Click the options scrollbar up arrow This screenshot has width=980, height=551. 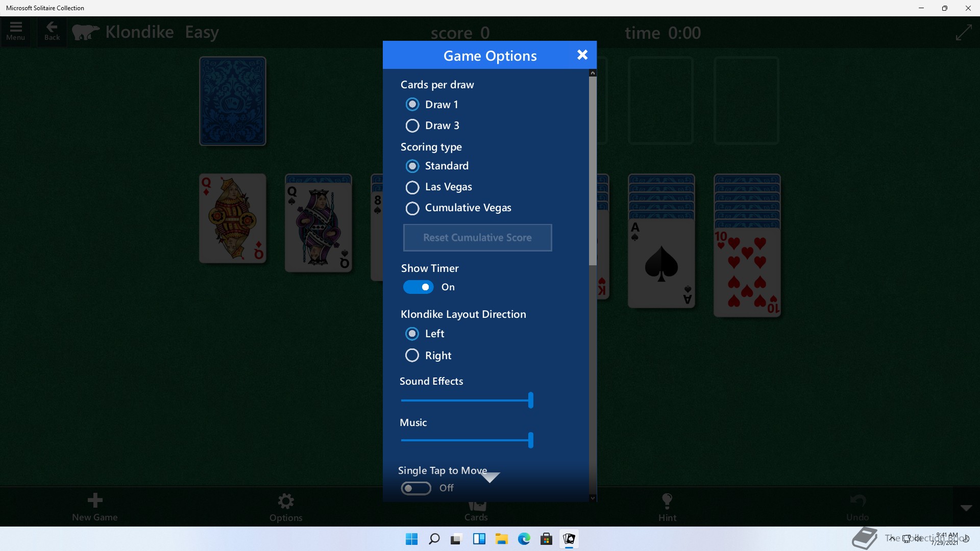(593, 73)
